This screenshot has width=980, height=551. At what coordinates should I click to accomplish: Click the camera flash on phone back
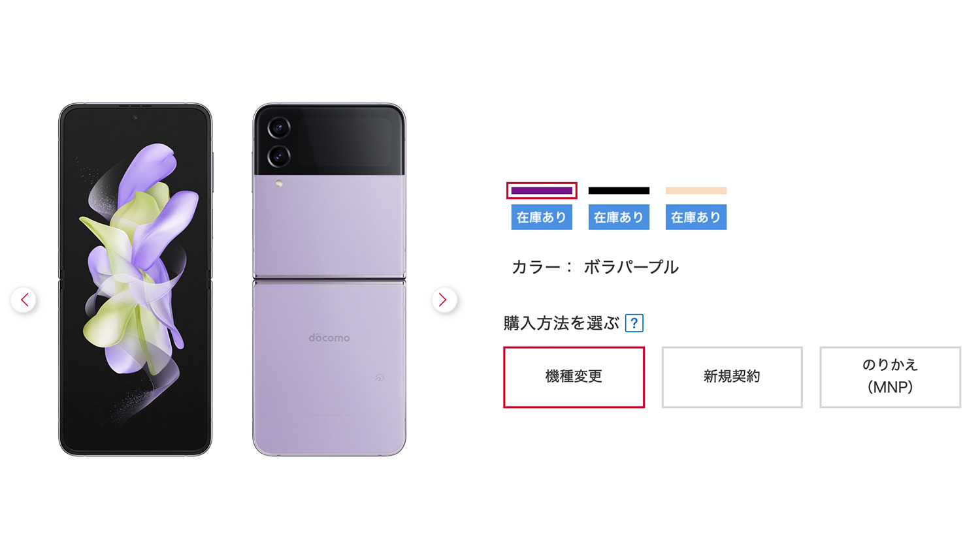279,184
